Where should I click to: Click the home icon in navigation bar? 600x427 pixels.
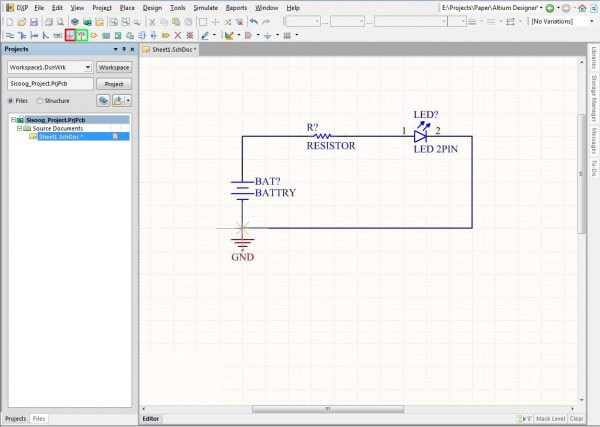[582, 8]
